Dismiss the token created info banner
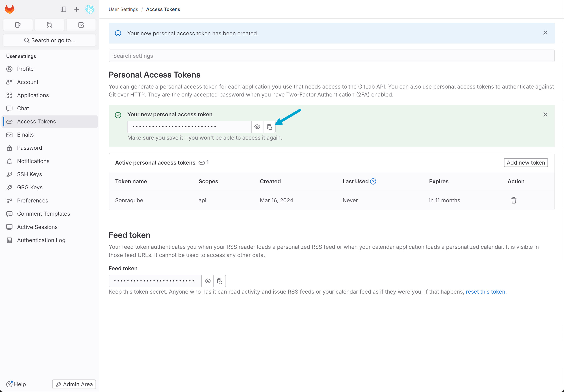 pyautogui.click(x=545, y=33)
